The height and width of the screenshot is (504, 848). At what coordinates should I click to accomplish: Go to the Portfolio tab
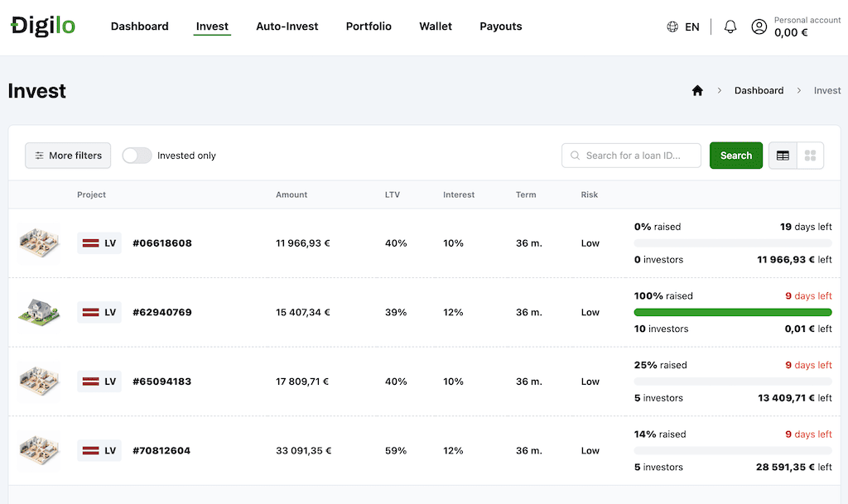click(369, 26)
